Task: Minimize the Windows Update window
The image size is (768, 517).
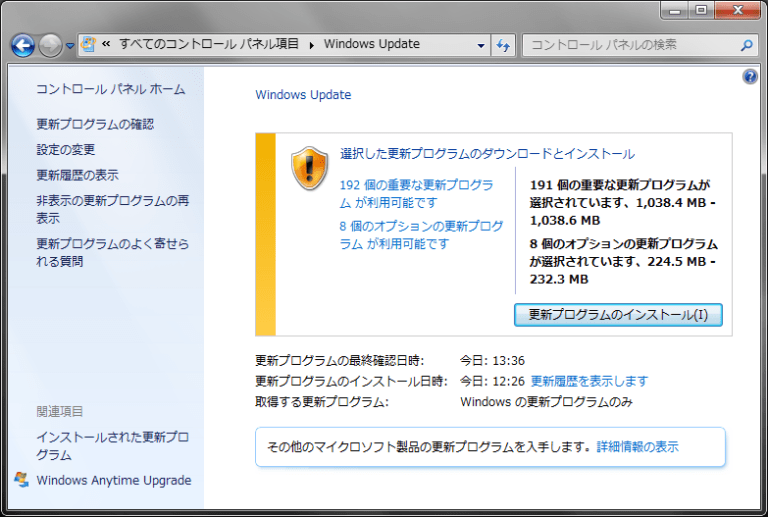Action: point(675,10)
